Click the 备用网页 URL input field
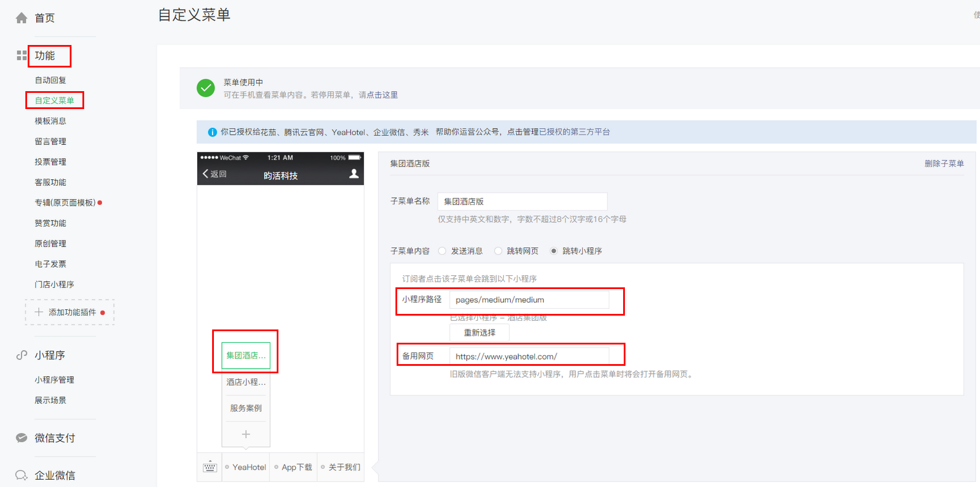Image resolution: width=980 pixels, height=487 pixels. click(529, 357)
